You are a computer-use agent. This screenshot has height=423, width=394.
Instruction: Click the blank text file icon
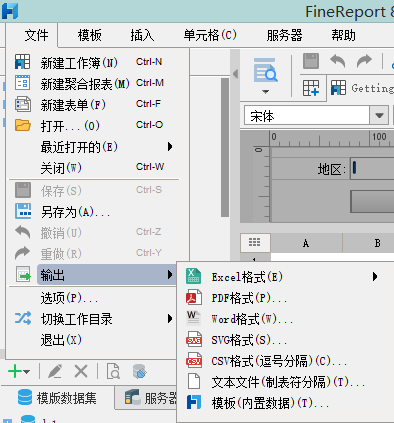point(194,382)
